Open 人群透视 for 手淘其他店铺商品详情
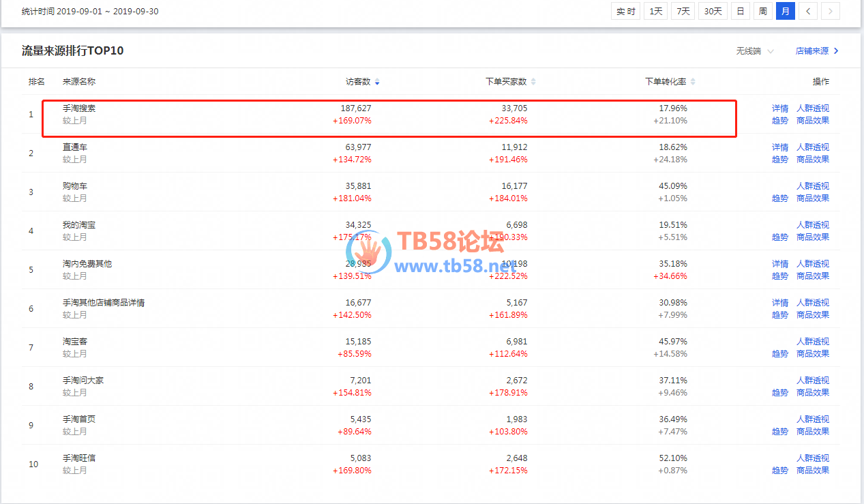The width and height of the screenshot is (864, 504). coord(813,303)
